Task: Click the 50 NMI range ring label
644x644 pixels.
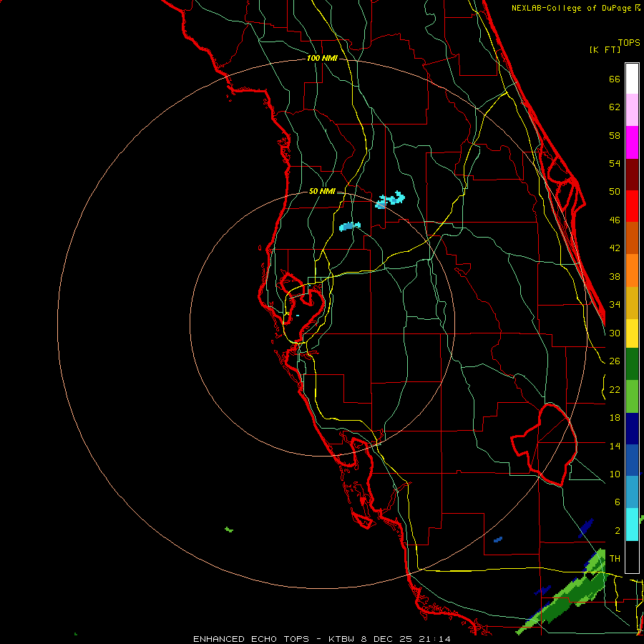Action: pyautogui.click(x=322, y=191)
